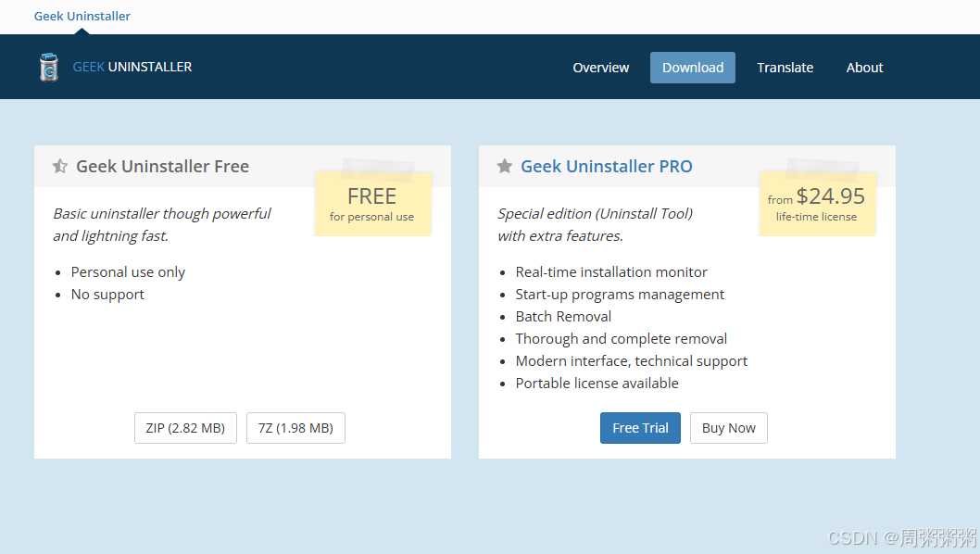The image size is (980, 554).
Task: Click 'Modern interface, technical support' text
Action: pyautogui.click(x=631, y=360)
